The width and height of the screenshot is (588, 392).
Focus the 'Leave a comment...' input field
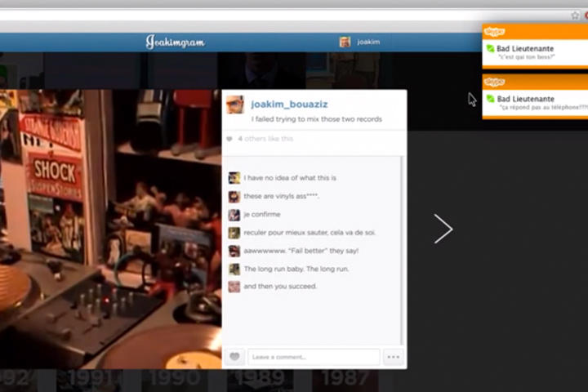point(314,357)
